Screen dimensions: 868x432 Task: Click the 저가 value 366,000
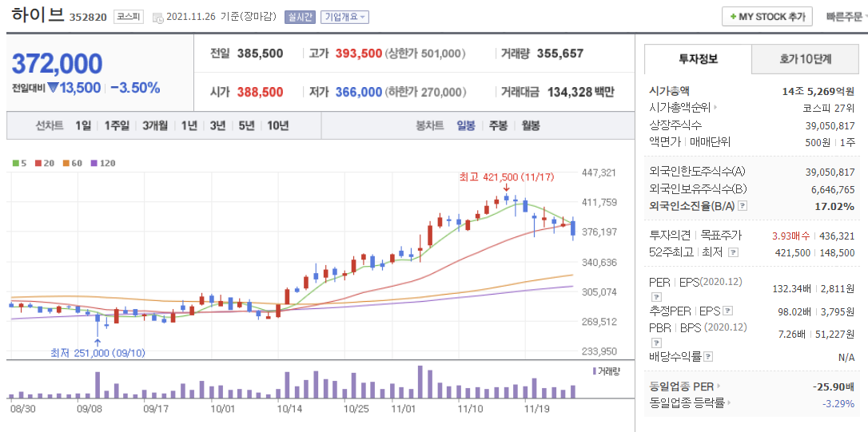(x=359, y=92)
